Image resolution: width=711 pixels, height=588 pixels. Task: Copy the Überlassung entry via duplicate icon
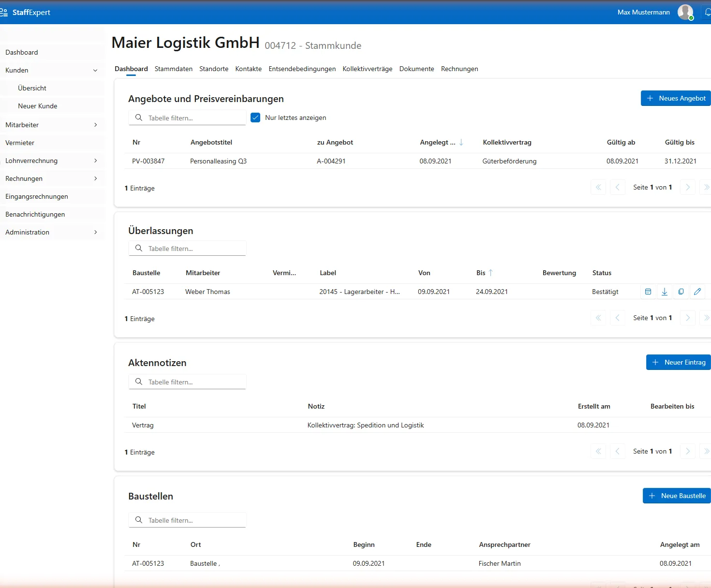(681, 292)
